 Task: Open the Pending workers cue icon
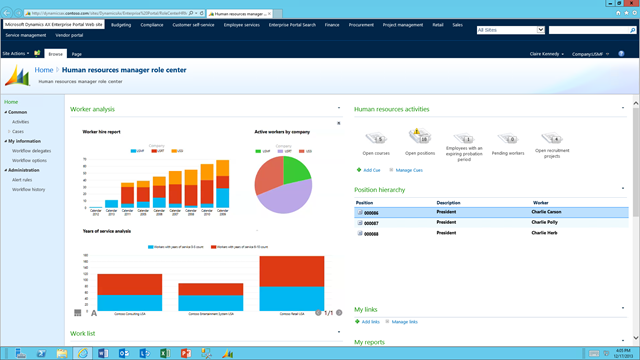[x=508, y=138]
